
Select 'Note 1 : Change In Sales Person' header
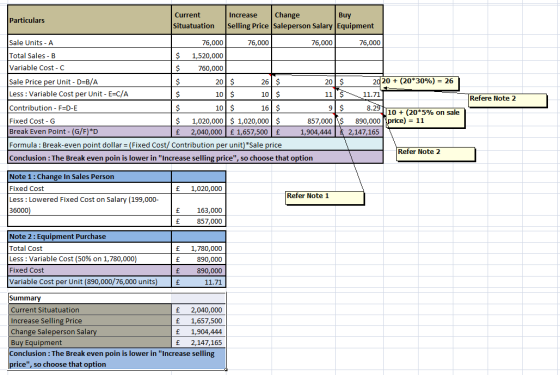(89, 176)
